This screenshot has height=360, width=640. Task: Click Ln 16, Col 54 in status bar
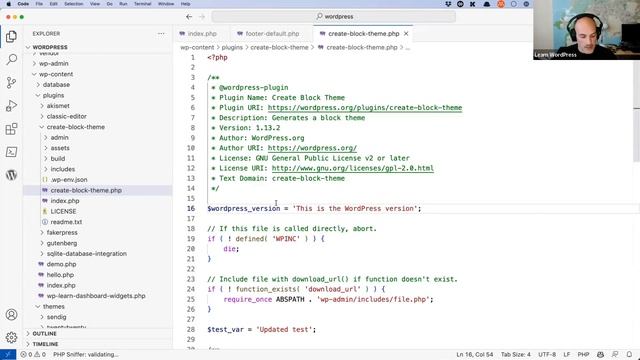pos(475,355)
